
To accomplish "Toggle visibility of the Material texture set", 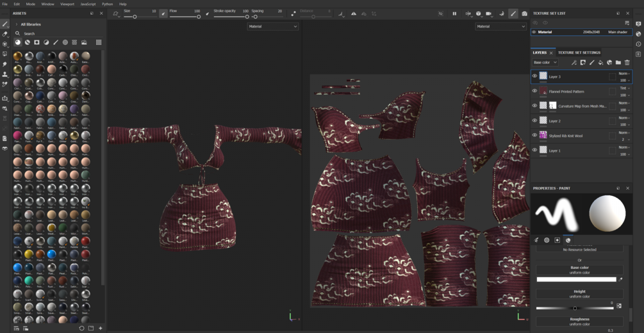I will click(x=534, y=32).
